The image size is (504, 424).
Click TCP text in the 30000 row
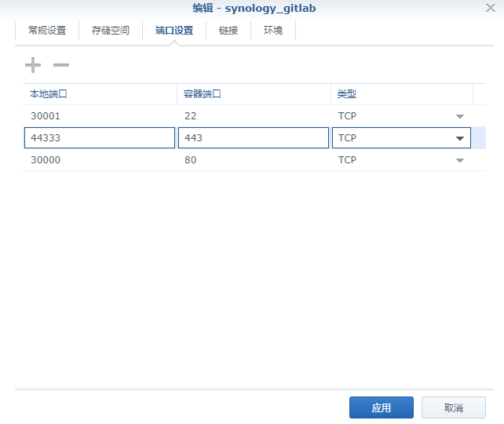pos(347,159)
